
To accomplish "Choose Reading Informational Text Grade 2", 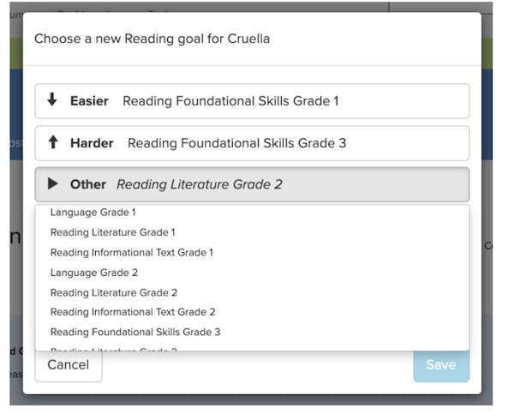I will 132,312.
